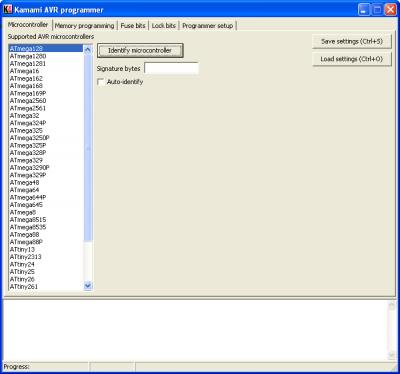Select ATmega644P entry

pos(46,197)
